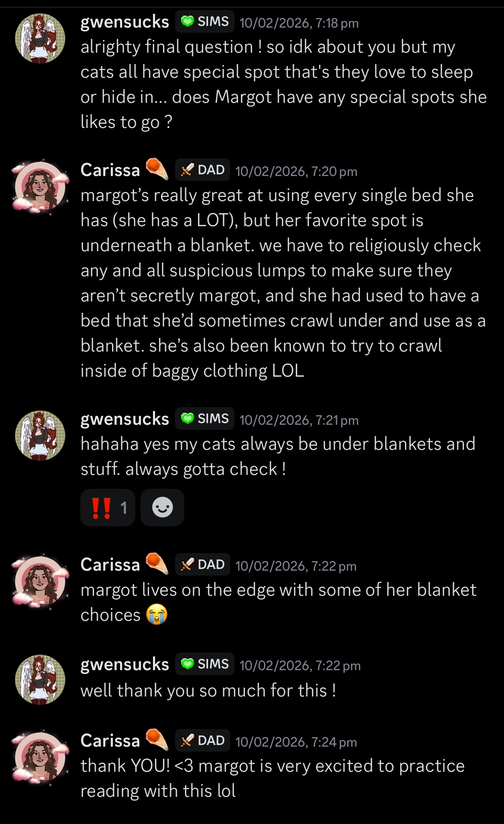Click the add reaction smiley button

click(x=162, y=508)
